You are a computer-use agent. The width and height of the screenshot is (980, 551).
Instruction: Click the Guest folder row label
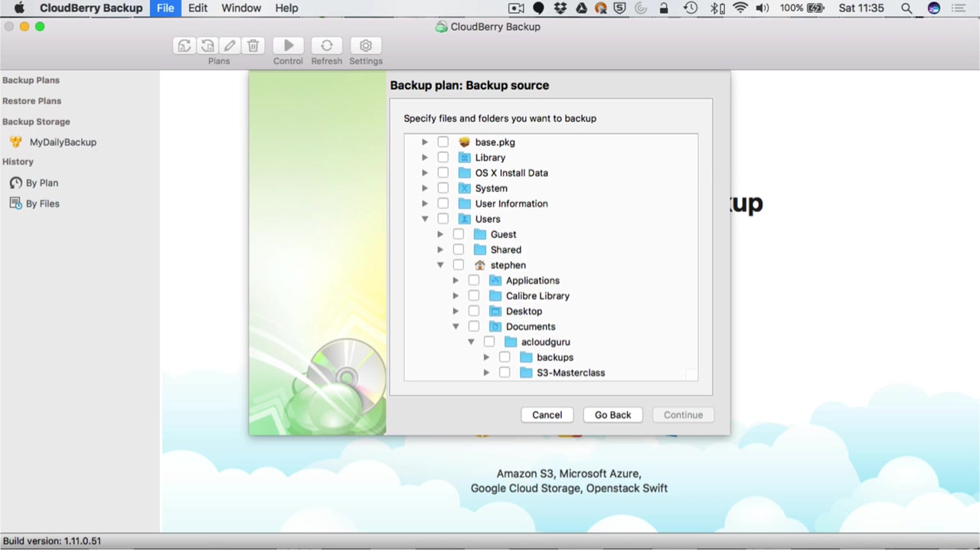[503, 234]
